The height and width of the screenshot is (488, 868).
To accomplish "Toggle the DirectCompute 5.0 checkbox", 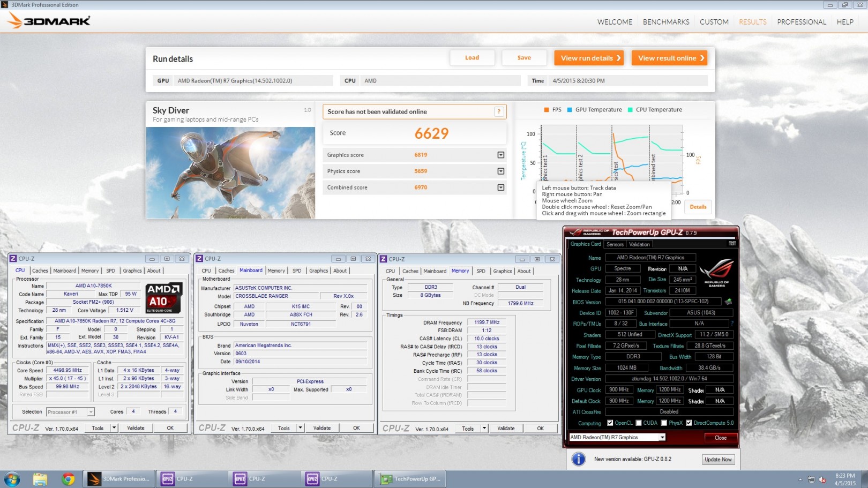I will pos(689,423).
